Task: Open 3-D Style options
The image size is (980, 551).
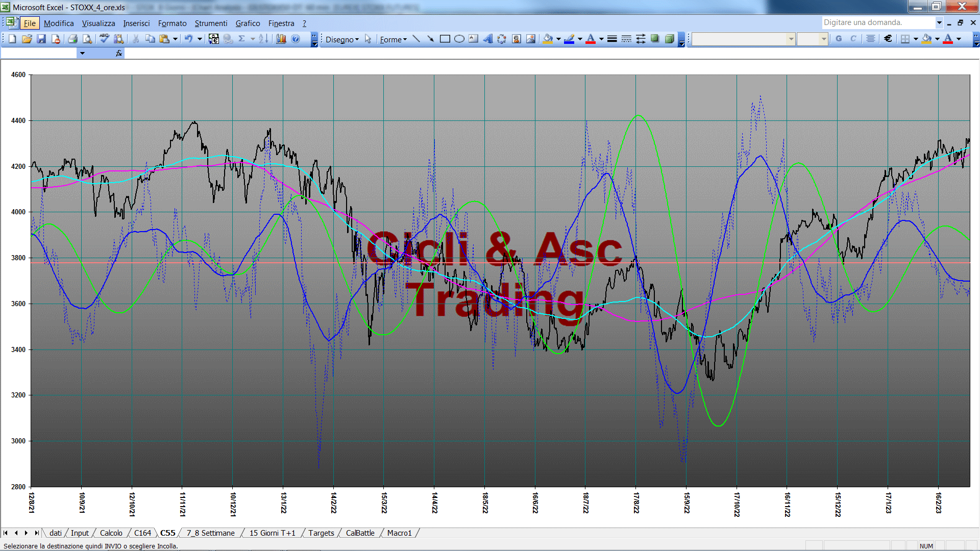Action: [669, 39]
